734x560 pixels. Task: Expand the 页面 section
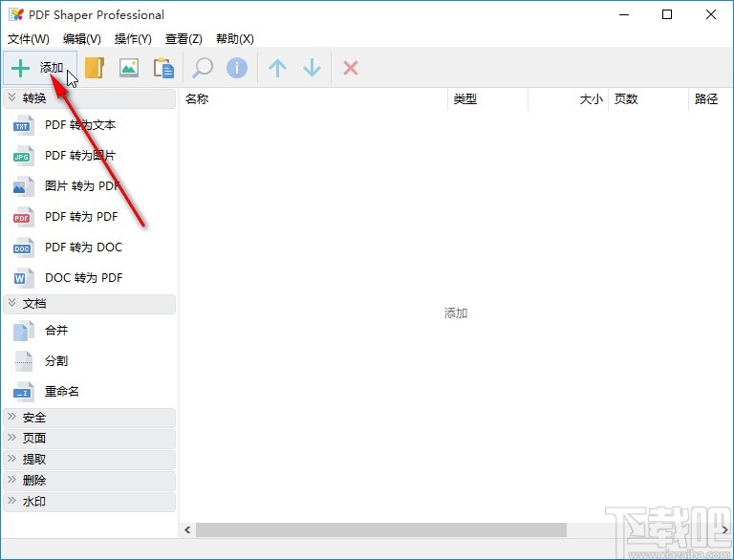(90, 439)
